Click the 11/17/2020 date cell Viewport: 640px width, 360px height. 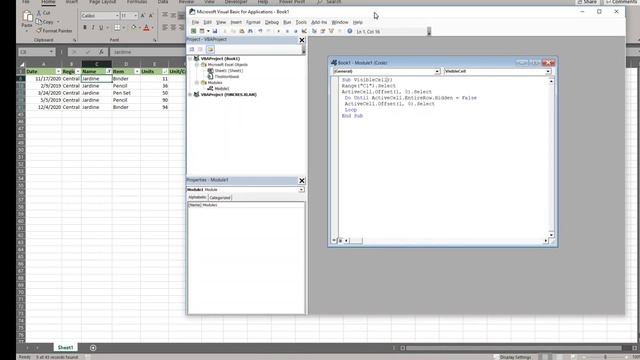[44, 78]
